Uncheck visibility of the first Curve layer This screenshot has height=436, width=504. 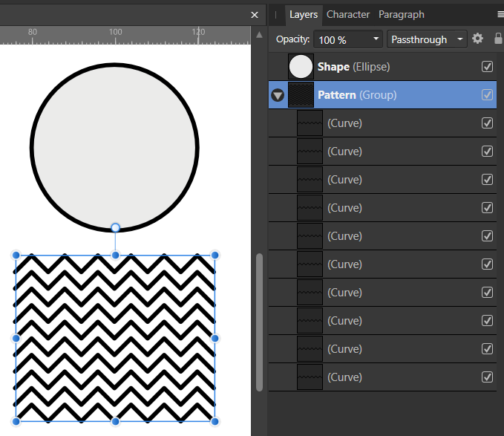point(487,123)
